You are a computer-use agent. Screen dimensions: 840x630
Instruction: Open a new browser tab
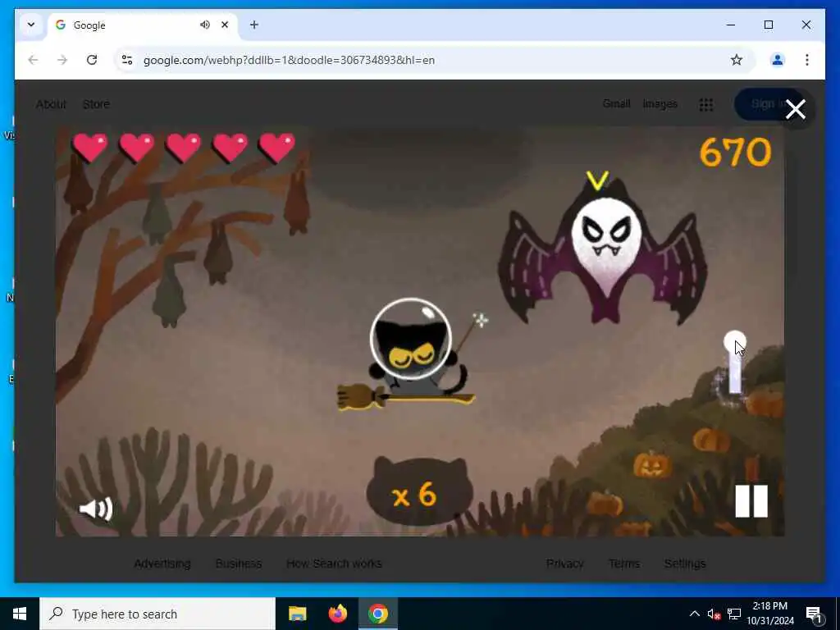[x=254, y=25]
